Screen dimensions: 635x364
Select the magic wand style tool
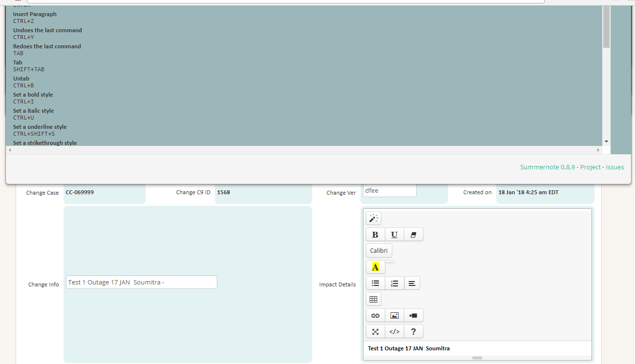[373, 218]
